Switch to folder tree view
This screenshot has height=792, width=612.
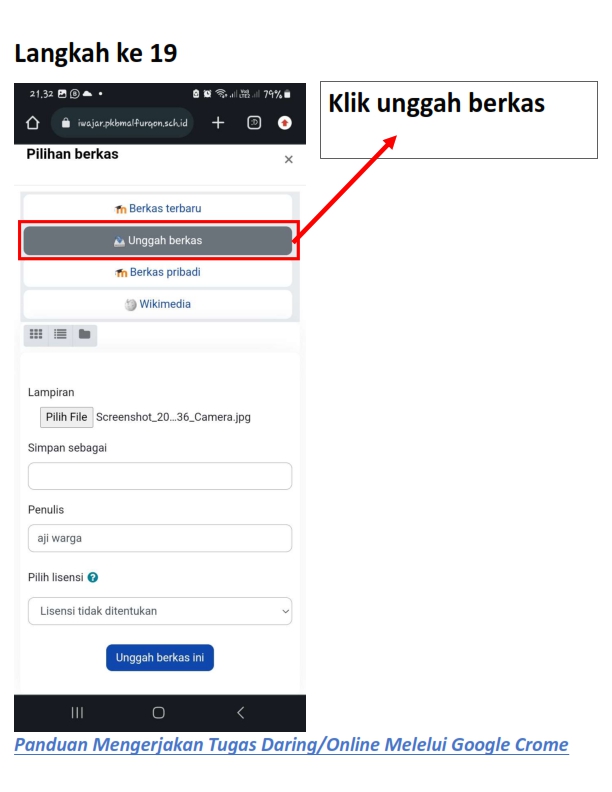tap(85, 334)
